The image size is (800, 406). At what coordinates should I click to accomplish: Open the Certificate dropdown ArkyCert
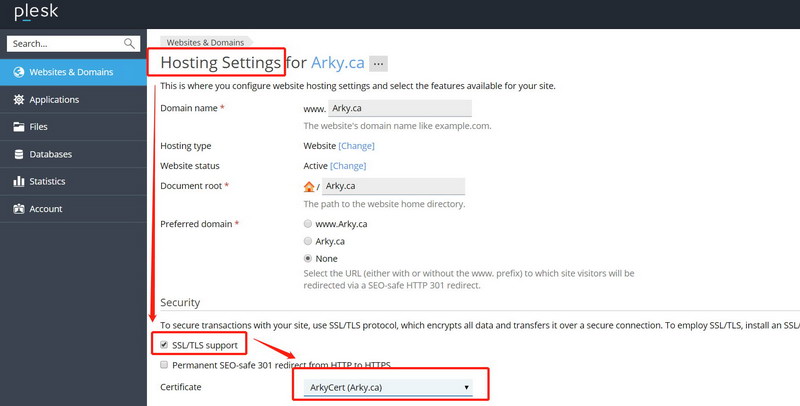pos(388,388)
